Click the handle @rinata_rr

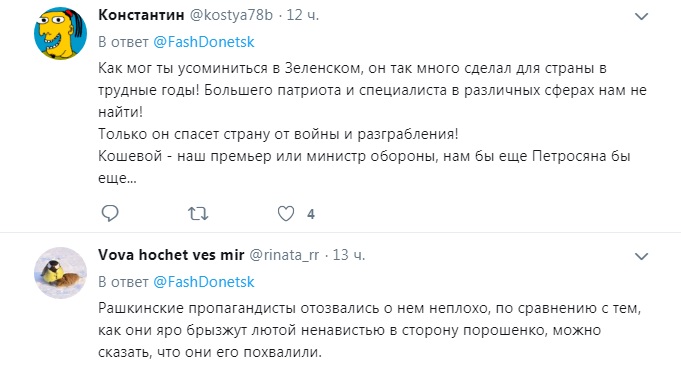click(284, 255)
